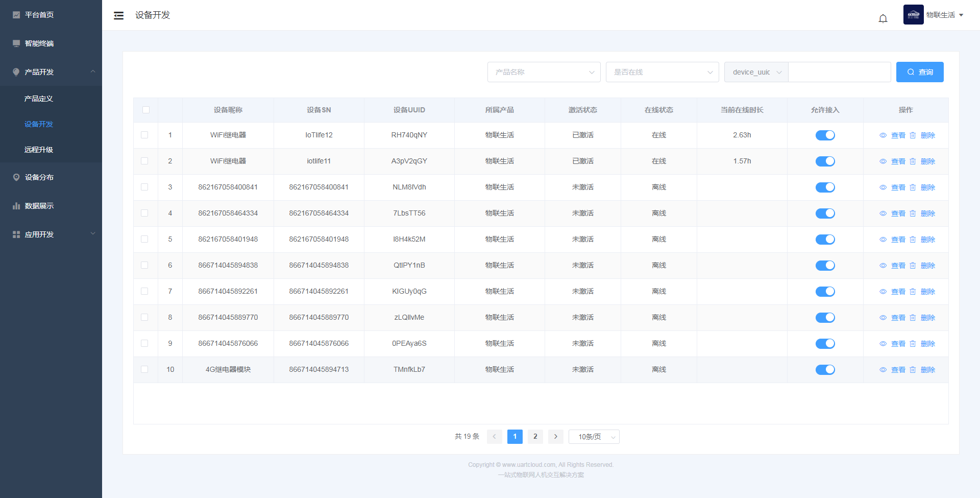980x498 pixels.
Task: Click eye icon for KIGUy0qG row
Action: (x=883, y=292)
